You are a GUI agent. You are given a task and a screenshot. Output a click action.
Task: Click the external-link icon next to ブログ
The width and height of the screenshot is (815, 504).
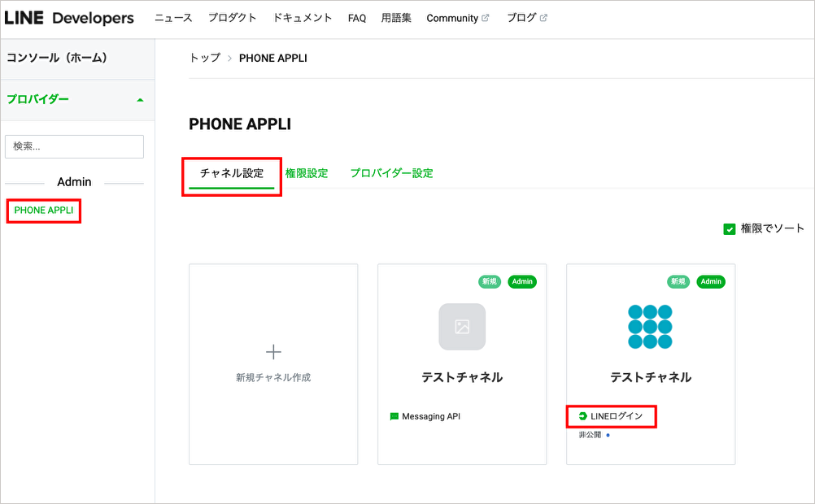coord(543,18)
